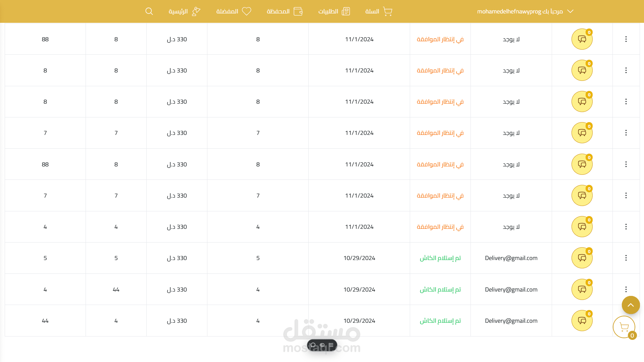The width and height of the screenshot is (644, 362).
Task: Open three-dot menu for the 5-quantity order
Action: tap(626, 258)
